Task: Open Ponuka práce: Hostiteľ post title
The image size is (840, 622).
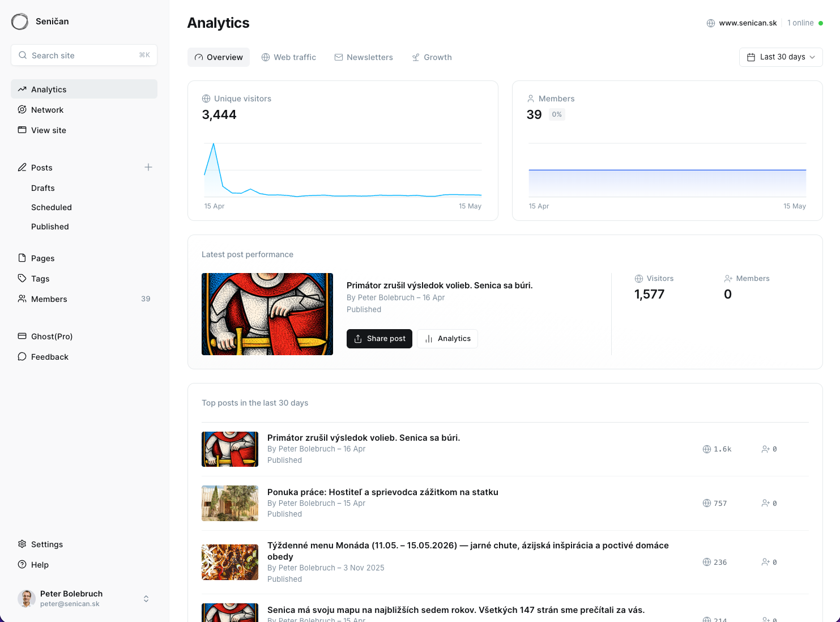Action: point(383,492)
